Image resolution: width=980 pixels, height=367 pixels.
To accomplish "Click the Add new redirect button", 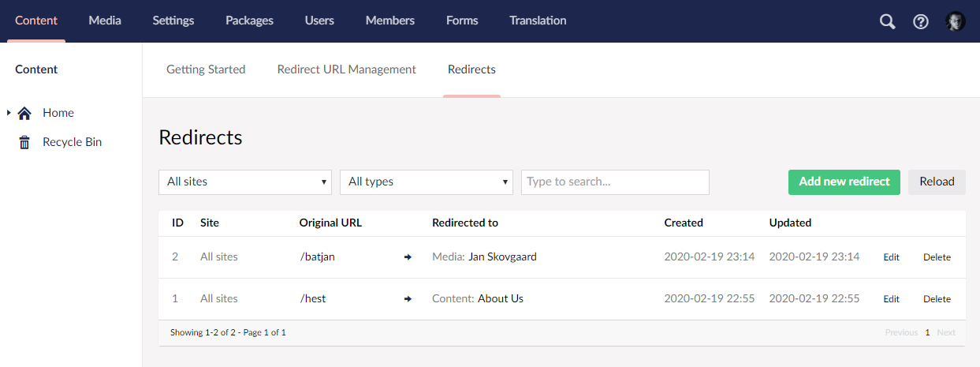I will click(844, 182).
